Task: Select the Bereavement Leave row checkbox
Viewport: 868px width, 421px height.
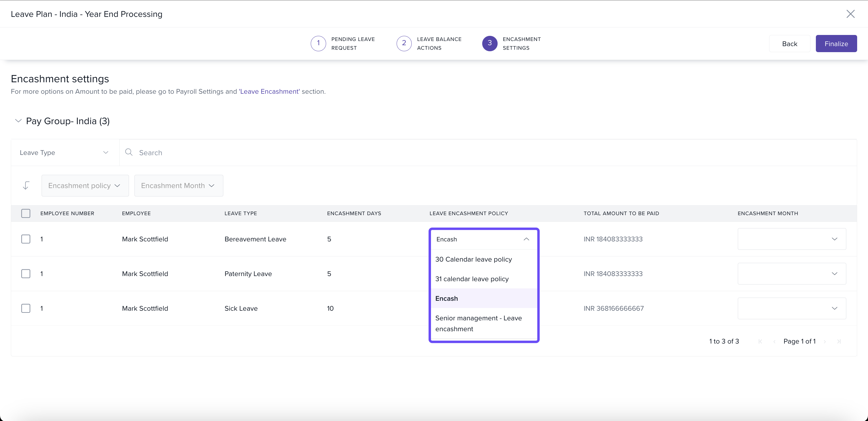Action: (26, 239)
